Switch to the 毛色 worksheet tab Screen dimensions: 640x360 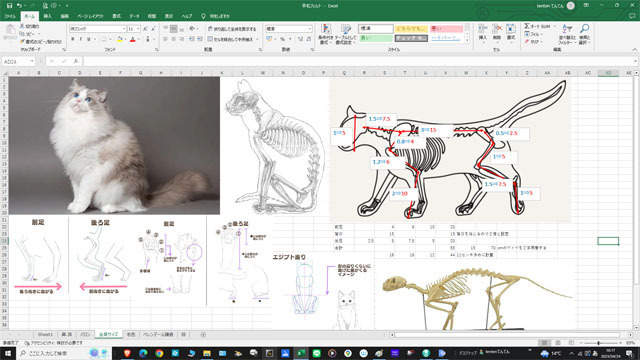(131, 335)
